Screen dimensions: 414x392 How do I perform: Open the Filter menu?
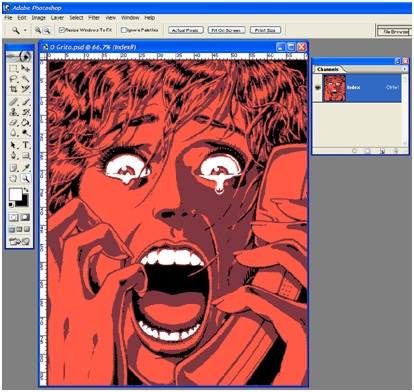tap(94, 18)
